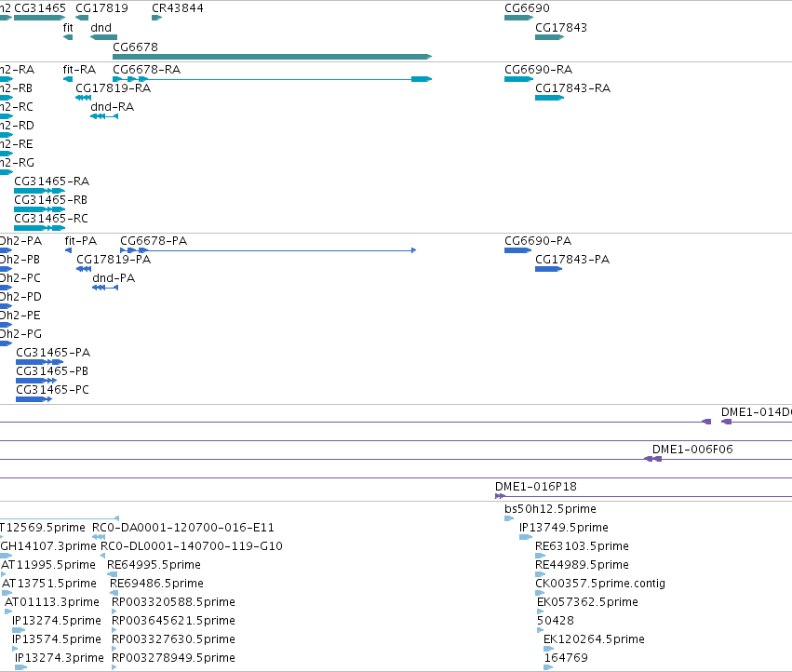Select the RE63103.5prime EST label

click(x=582, y=546)
